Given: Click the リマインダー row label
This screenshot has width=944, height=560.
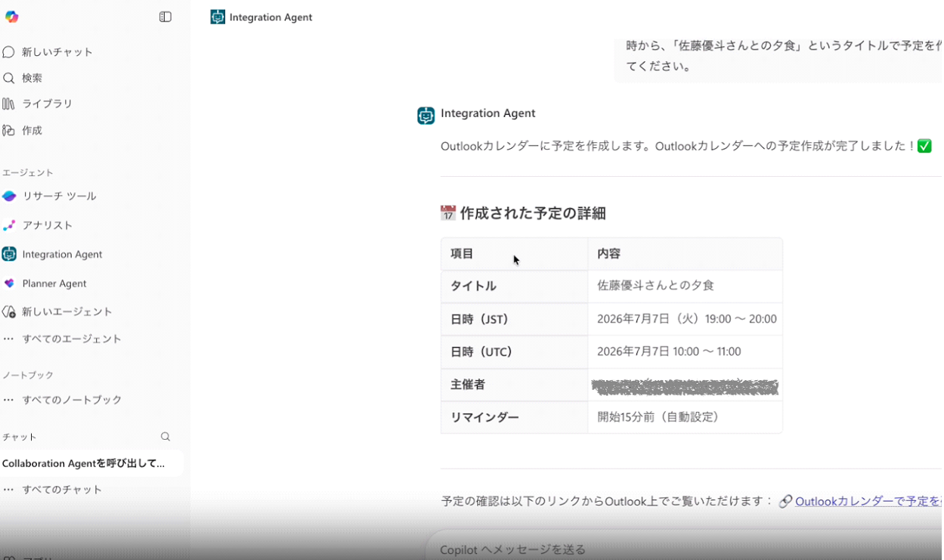Looking at the screenshot, I should coord(484,417).
